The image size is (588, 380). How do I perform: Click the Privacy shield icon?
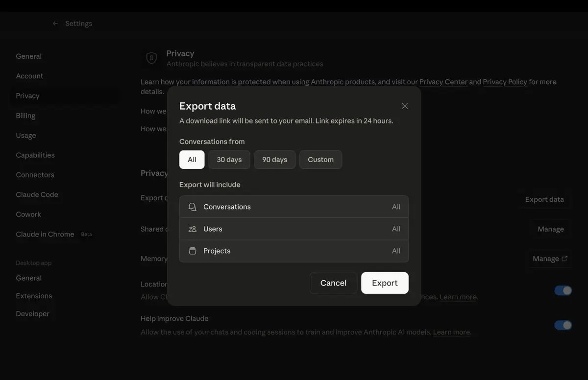coord(151,58)
